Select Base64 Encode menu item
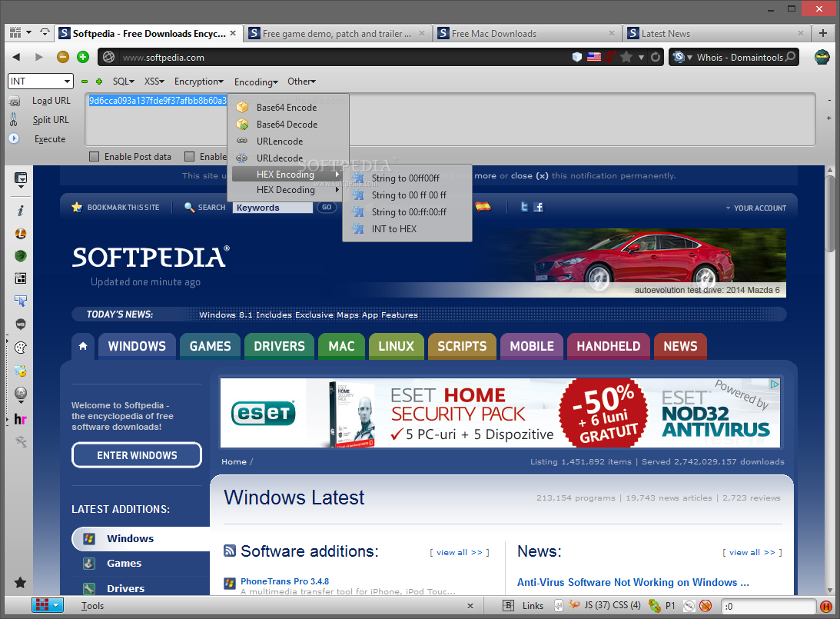 [x=288, y=107]
